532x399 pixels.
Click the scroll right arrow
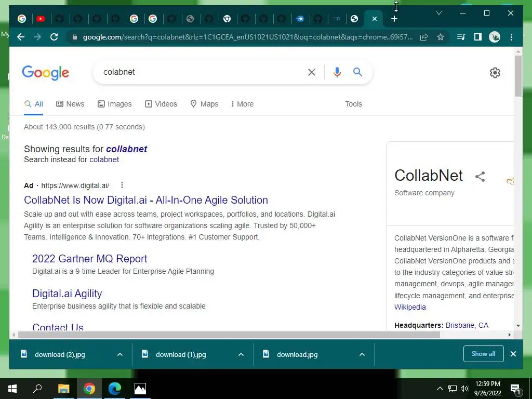[509, 335]
